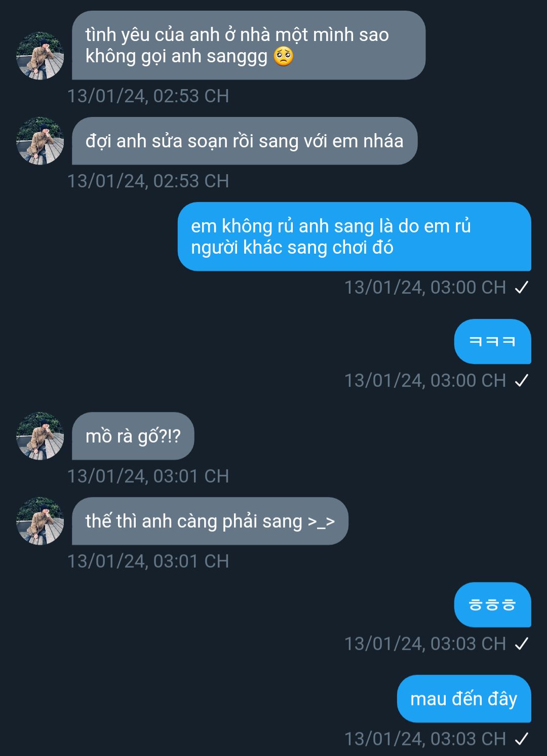Tap sent checkmark after 'ㅎㅎㅎ' message
This screenshot has height=756, width=547.
tap(521, 644)
